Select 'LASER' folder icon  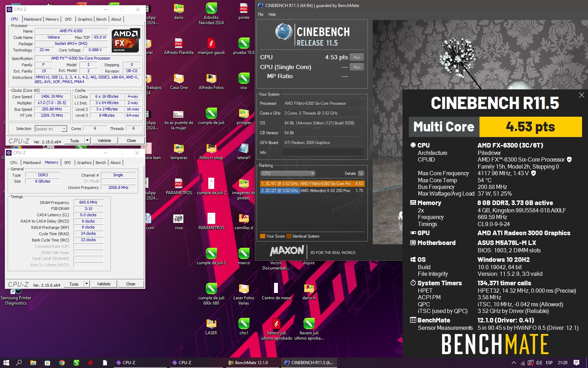point(211,327)
